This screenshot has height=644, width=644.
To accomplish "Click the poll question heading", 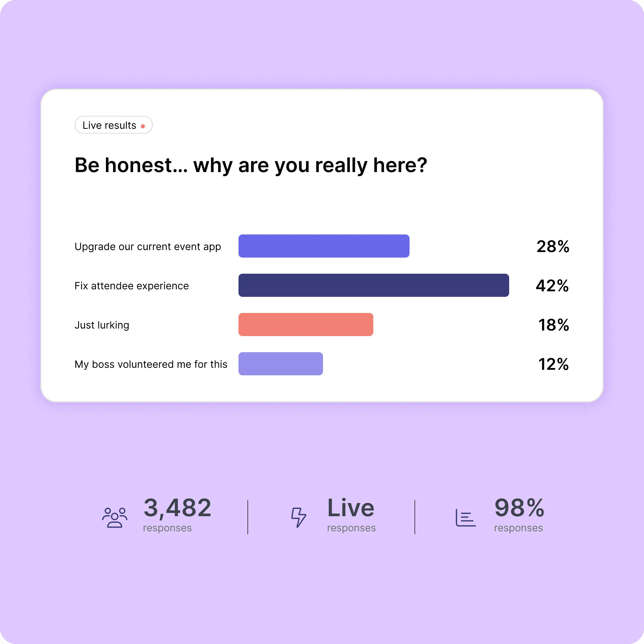I will tap(251, 165).
